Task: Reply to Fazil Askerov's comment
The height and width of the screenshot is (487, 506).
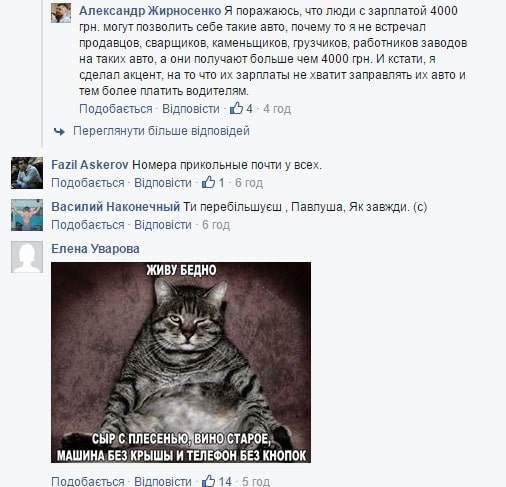Action: (x=163, y=183)
